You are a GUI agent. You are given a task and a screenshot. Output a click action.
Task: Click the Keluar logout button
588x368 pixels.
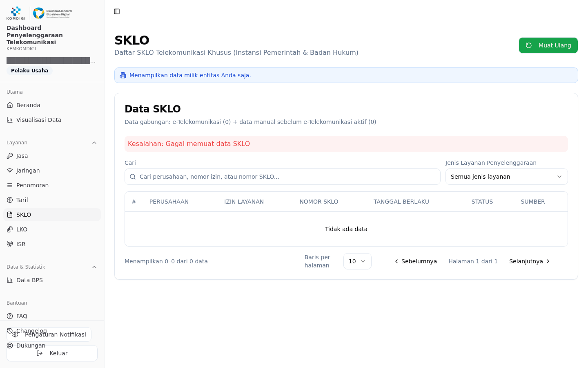click(52, 353)
